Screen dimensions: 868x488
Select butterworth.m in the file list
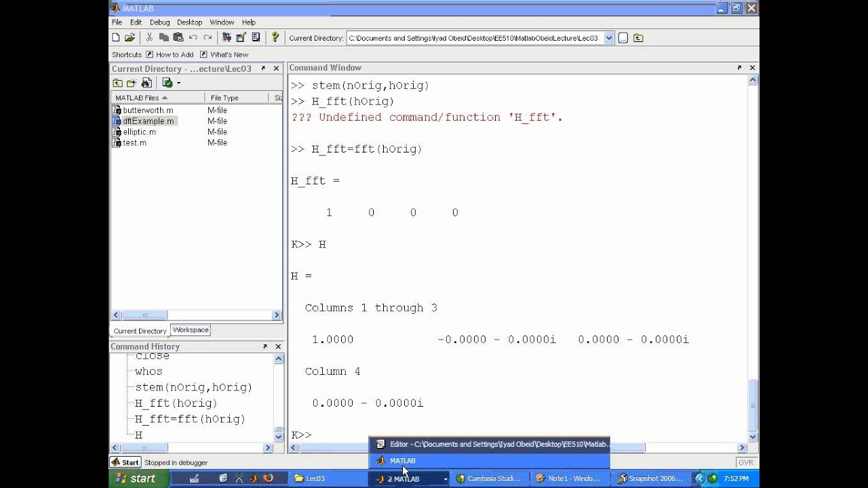[148, 110]
